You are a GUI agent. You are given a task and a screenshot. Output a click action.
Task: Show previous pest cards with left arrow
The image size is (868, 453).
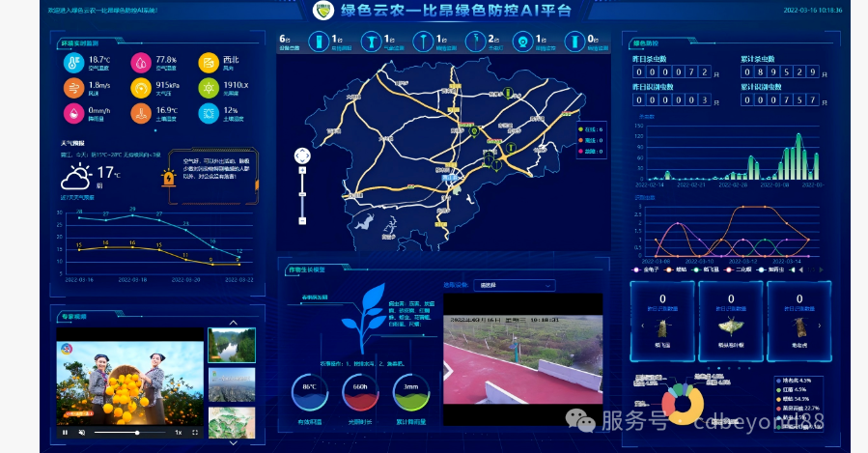point(641,326)
